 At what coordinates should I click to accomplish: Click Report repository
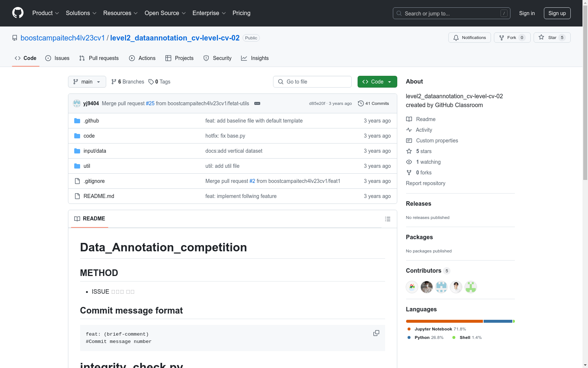click(x=426, y=183)
